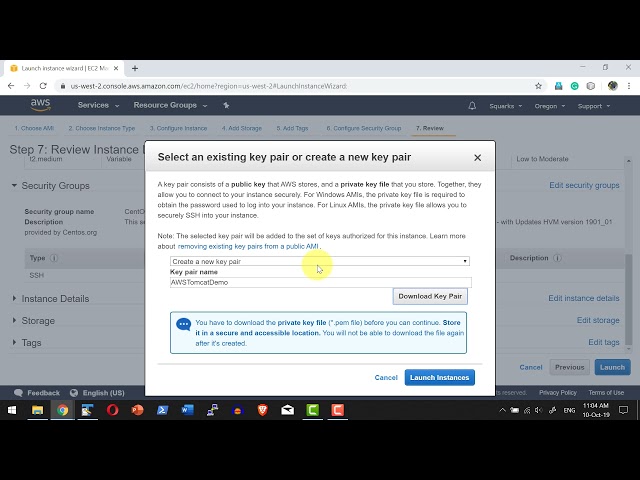Click the address bar URL
The image size is (640, 480).
point(209,86)
